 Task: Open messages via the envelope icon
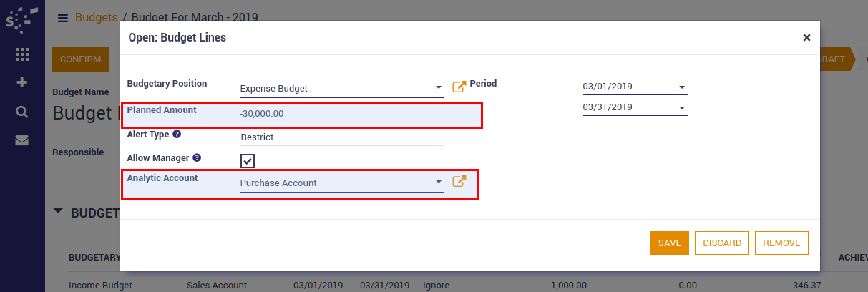21,140
